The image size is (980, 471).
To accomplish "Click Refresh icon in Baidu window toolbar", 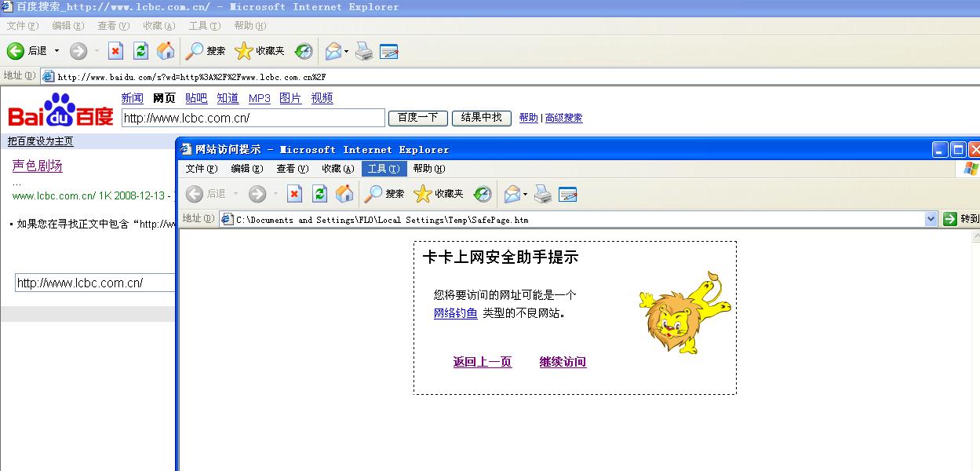I will [140, 51].
